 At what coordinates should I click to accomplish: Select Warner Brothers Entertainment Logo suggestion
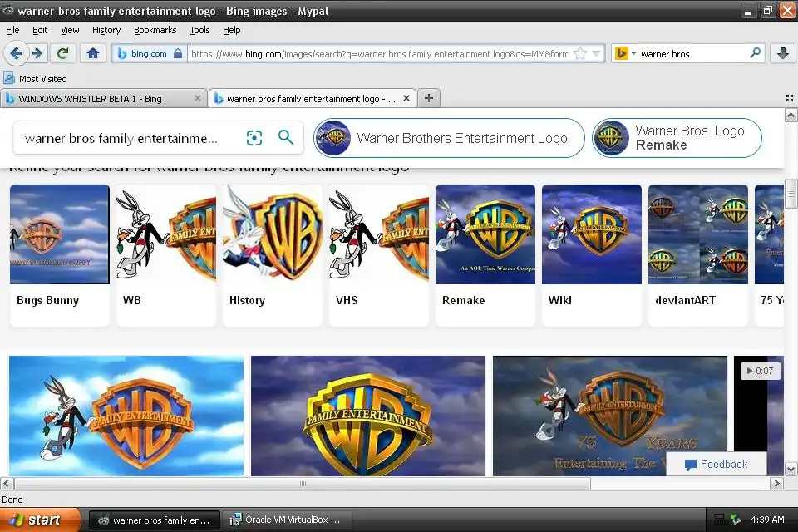(449, 138)
